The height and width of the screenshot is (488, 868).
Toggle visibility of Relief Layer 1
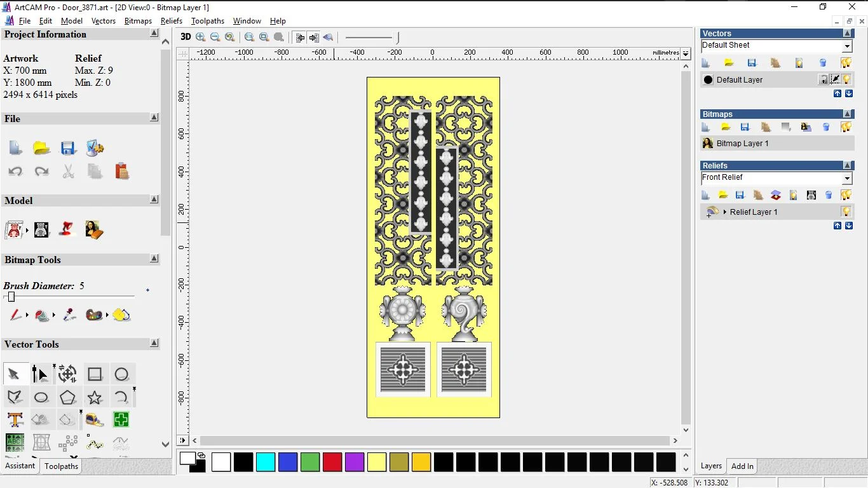(846, 212)
